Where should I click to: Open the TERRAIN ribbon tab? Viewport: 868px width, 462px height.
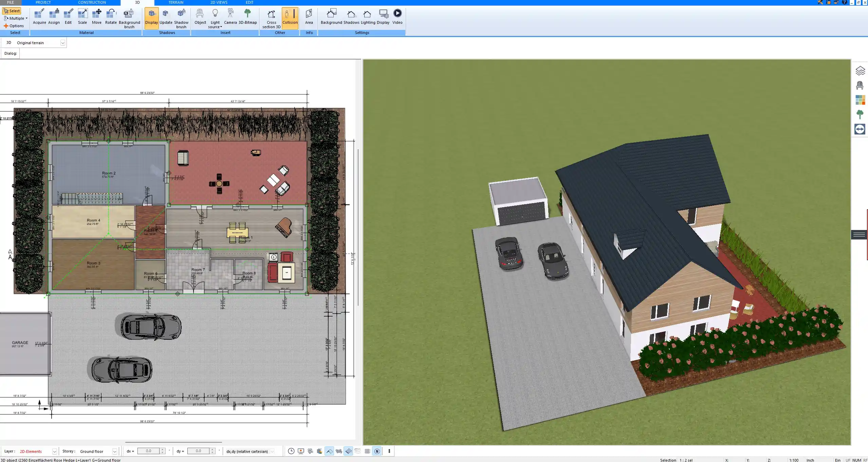[x=176, y=2]
